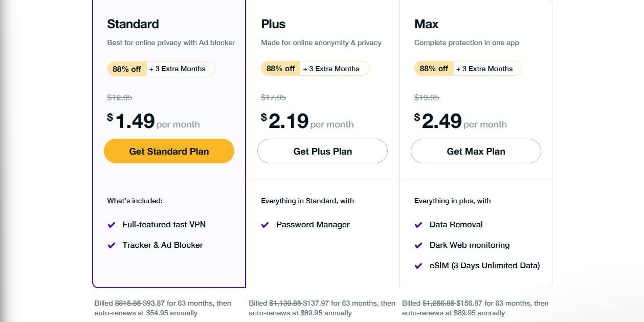Click the checkmark beside Dark Web monitoring
The height and width of the screenshot is (322, 644).
(418, 245)
